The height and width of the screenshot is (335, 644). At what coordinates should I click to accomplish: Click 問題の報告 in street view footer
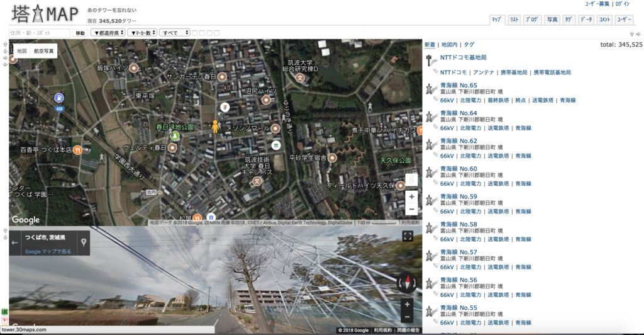(408, 331)
